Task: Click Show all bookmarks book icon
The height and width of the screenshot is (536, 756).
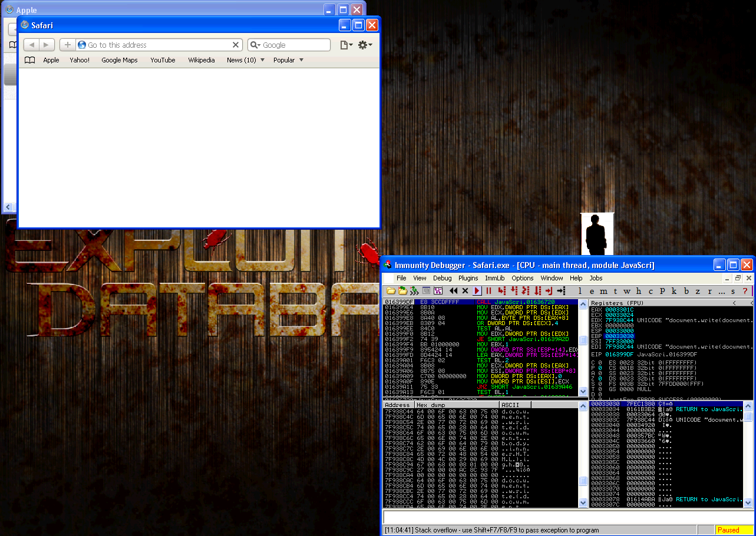Action: (x=29, y=60)
